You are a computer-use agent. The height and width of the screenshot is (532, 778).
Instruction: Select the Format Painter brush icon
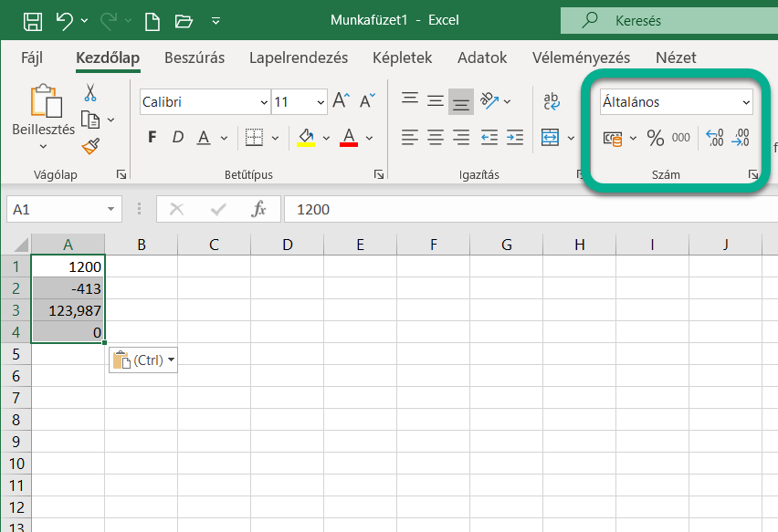(x=90, y=146)
